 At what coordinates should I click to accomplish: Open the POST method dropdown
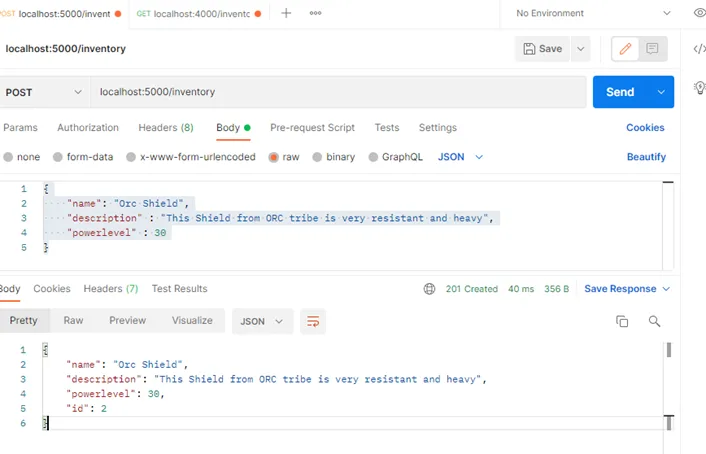(x=44, y=92)
